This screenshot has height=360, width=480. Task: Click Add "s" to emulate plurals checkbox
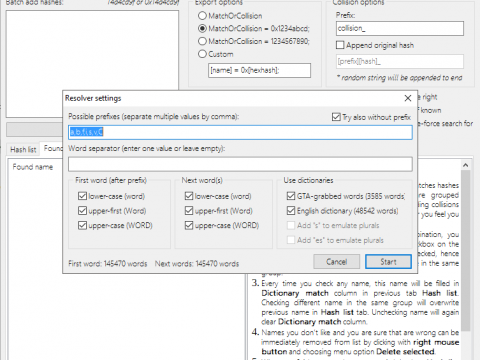(x=291, y=225)
